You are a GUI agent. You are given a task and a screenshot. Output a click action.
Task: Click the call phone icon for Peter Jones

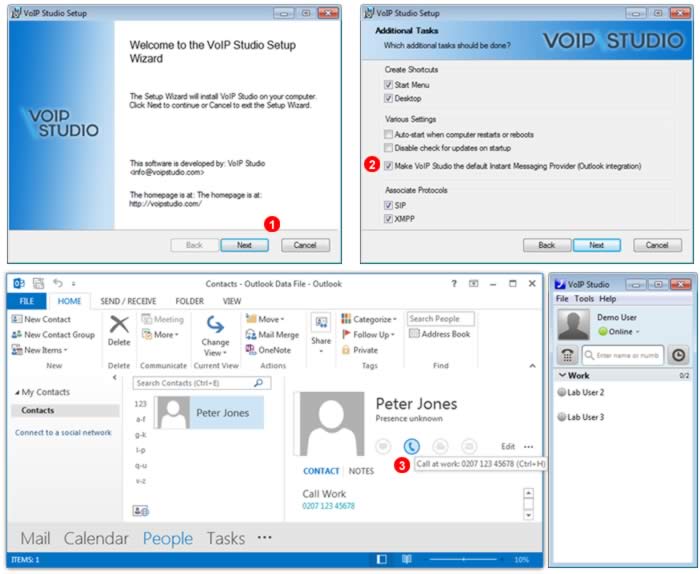pyautogui.click(x=411, y=446)
